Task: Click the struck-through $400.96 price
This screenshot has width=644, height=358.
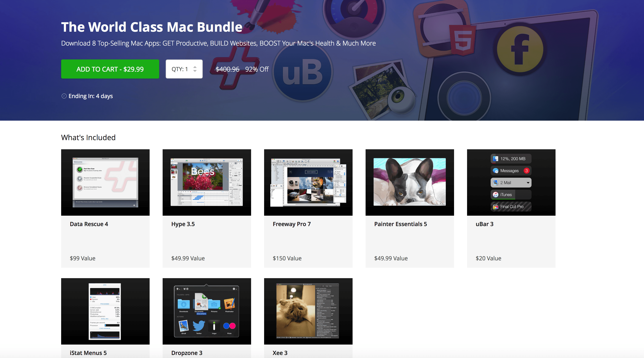Action: (227, 69)
